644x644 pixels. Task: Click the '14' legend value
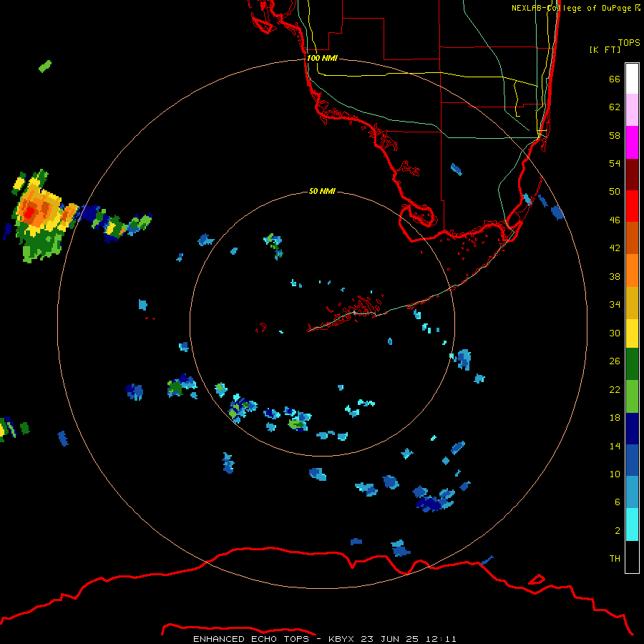615,446
